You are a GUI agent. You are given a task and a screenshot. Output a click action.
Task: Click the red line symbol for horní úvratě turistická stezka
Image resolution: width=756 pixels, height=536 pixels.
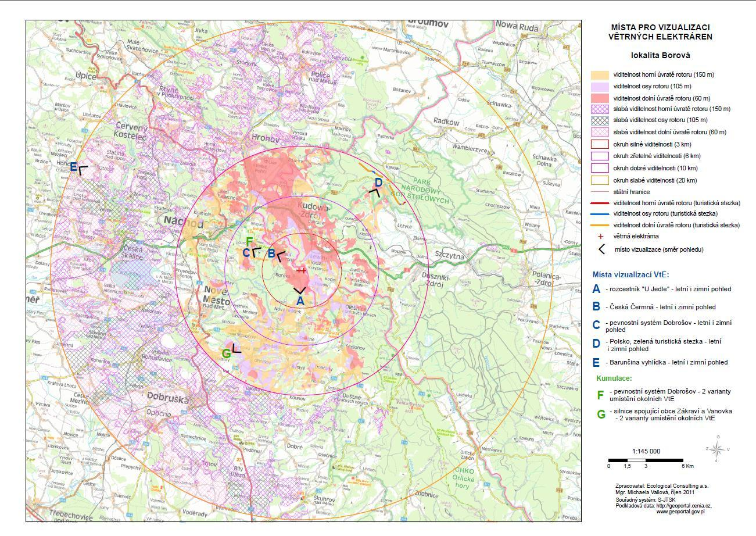[x=600, y=203]
